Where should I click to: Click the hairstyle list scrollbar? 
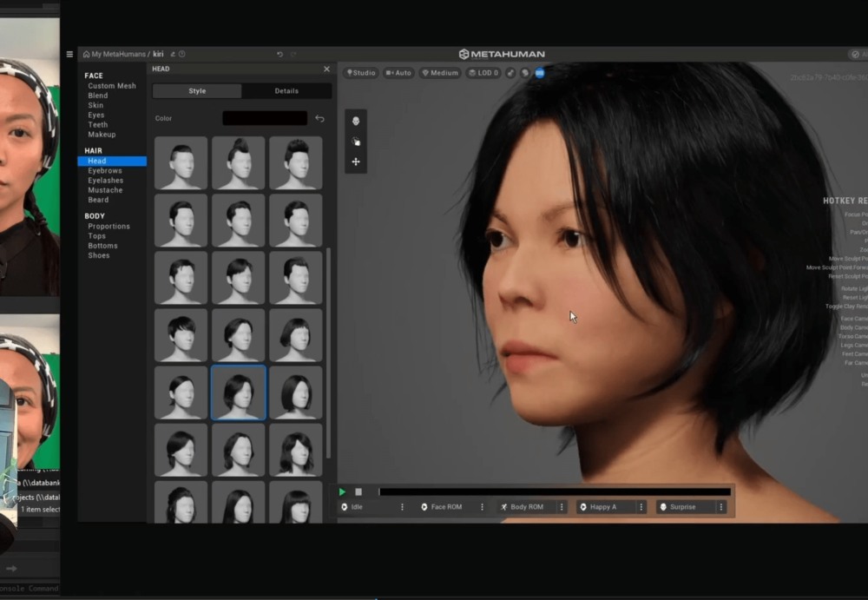(x=329, y=353)
